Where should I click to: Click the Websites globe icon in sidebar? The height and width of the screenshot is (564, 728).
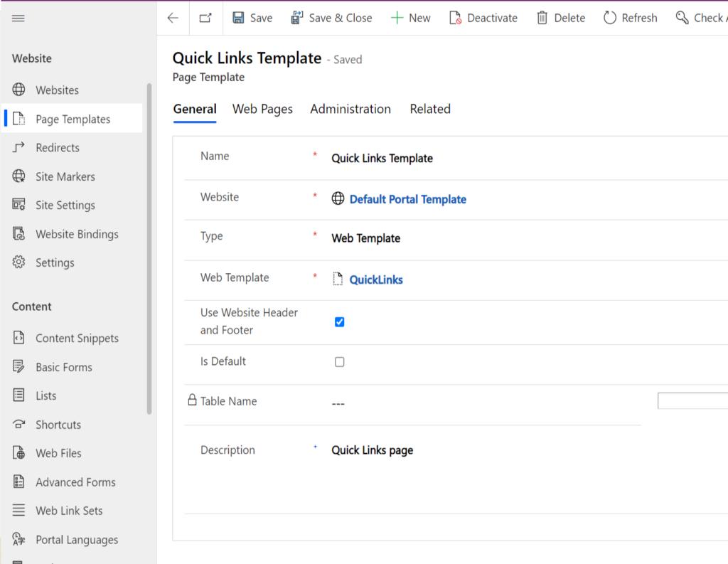18,89
